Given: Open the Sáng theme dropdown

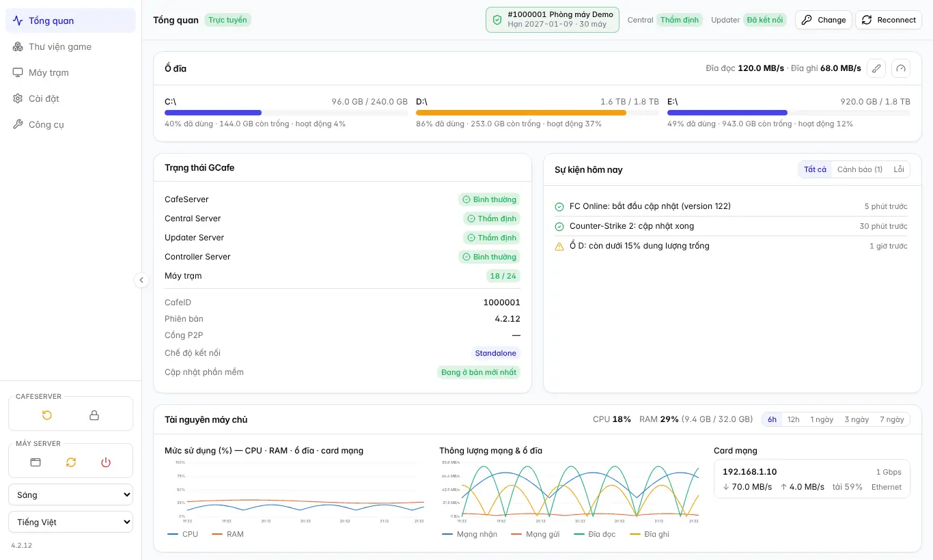Looking at the screenshot, I should [71, 494].
